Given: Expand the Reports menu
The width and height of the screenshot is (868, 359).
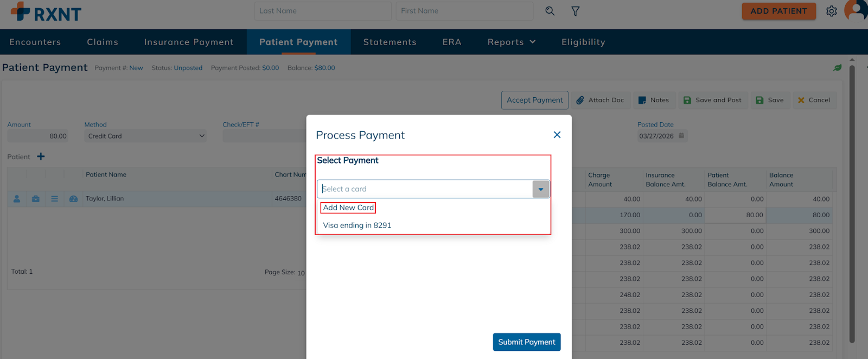Looking at the screenshot, I should (x=511, y=42).
